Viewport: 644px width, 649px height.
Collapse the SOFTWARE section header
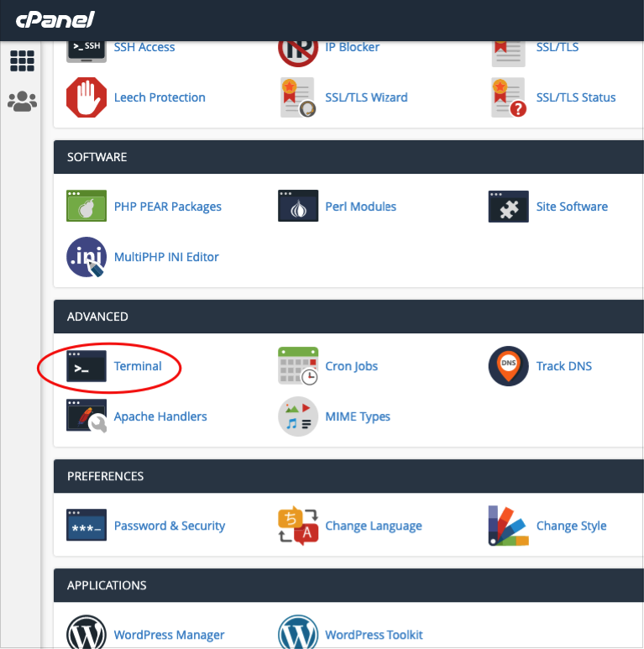coord(348,157)
